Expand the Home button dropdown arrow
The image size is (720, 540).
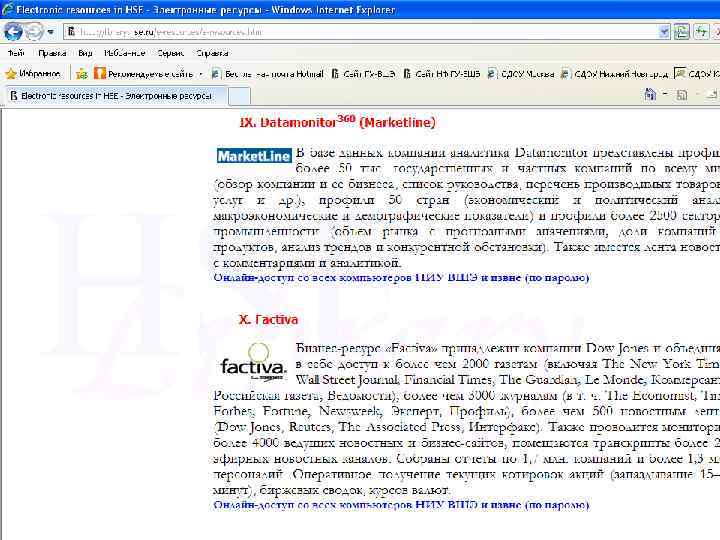click(x=665, y=95)
